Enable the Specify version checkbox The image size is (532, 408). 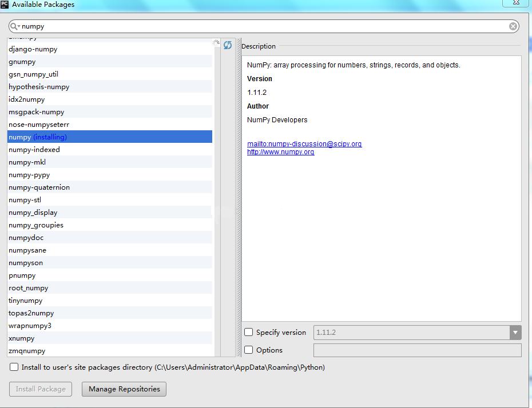click(x=249, y=332)
